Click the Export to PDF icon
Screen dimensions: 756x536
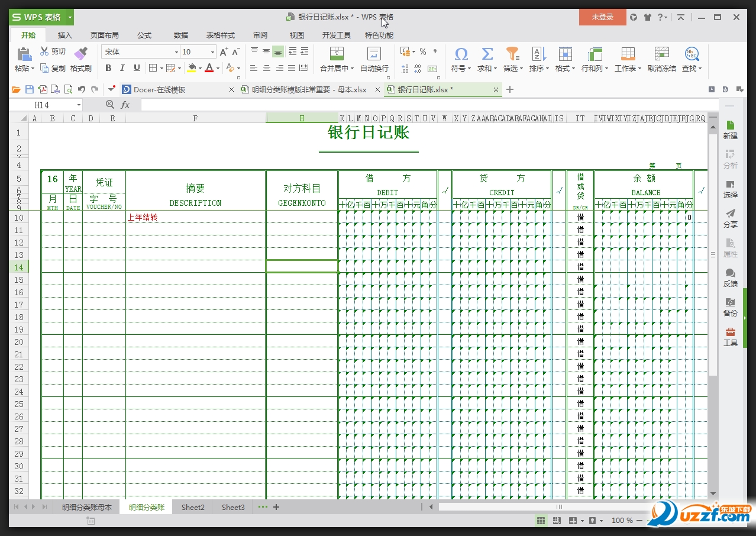(x=43, y=90)
